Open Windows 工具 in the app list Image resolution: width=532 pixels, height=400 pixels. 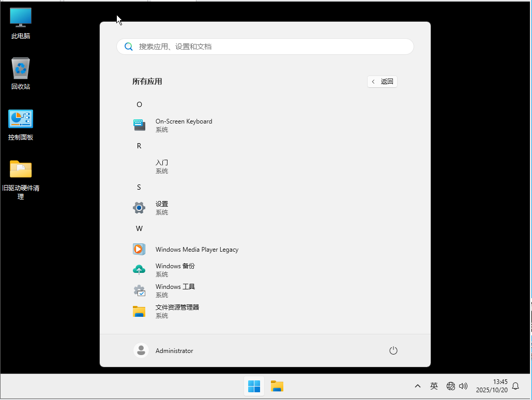click(175, 290)
